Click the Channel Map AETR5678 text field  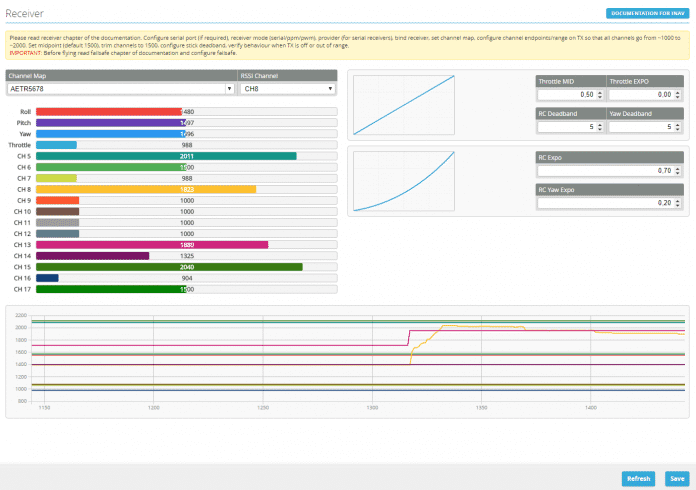point(116,88)
